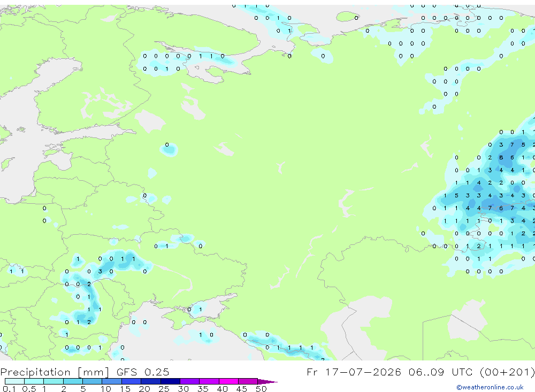Click the legend label '25'
Image resolution: width=535 pixels, height=392 pixels.
[x=164, y=389]
